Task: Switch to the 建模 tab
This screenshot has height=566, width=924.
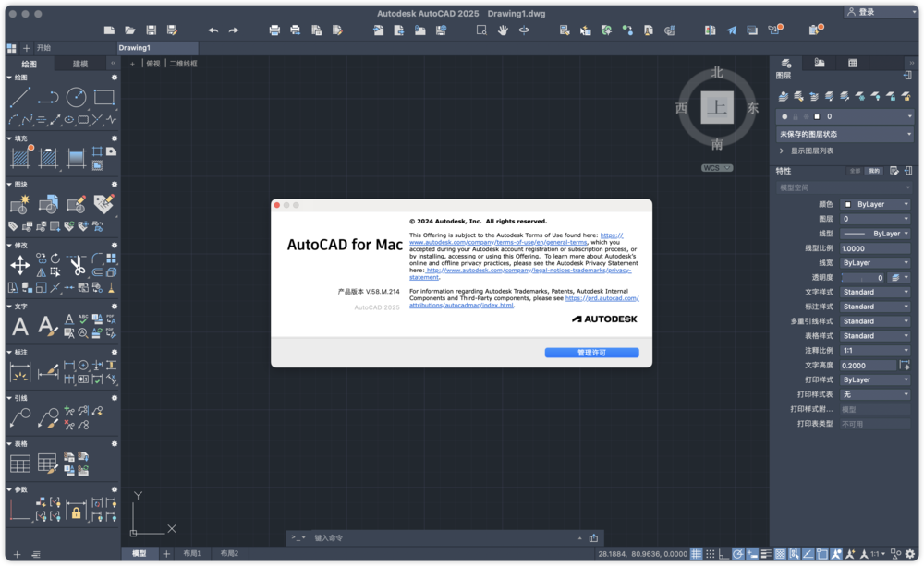Action: click(x=80, y=64)
